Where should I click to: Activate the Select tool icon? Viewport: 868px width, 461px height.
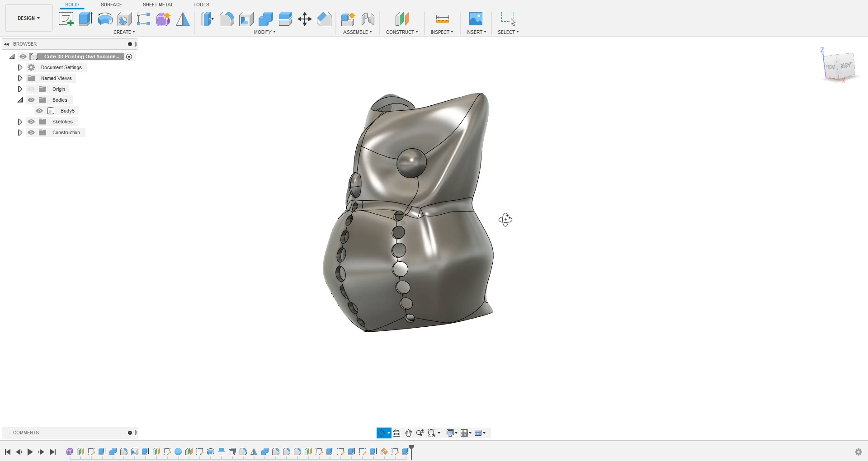pyautogui.click(x=508, y=19)
